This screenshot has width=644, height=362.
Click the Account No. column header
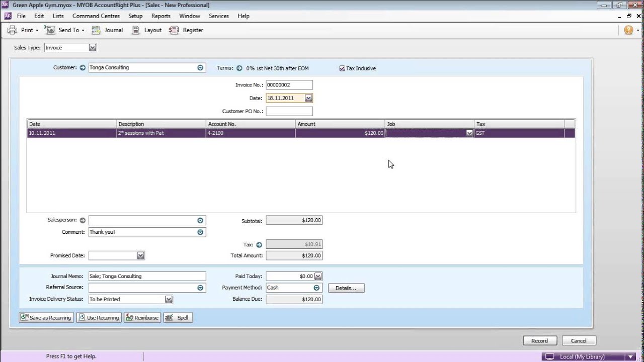point(251,124)
